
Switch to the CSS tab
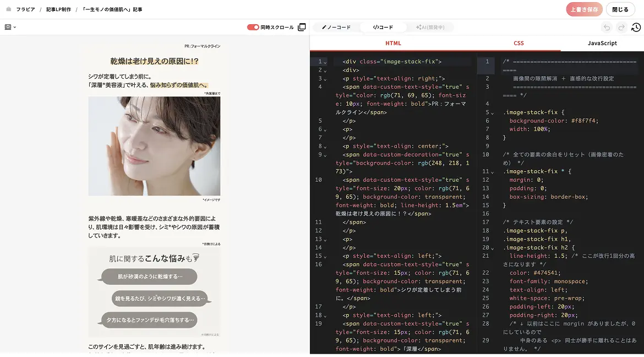(519, 42)
